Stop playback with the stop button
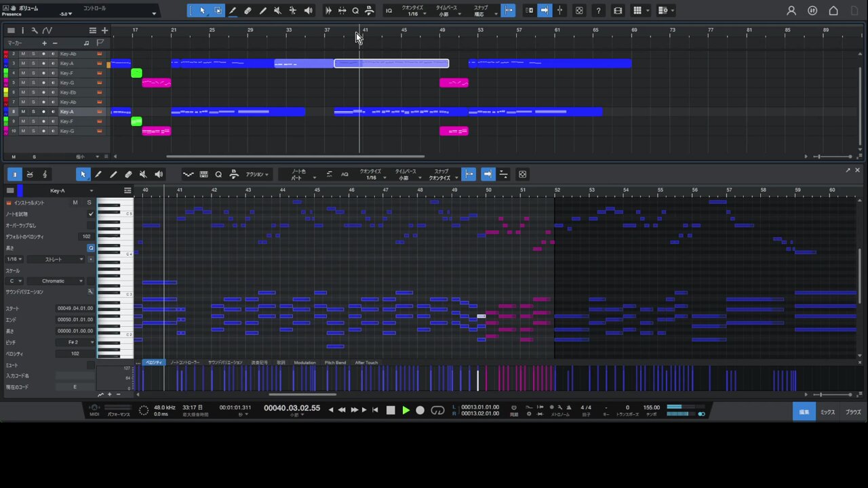This screenshot has height=488, width=868. tap(391, 410)
